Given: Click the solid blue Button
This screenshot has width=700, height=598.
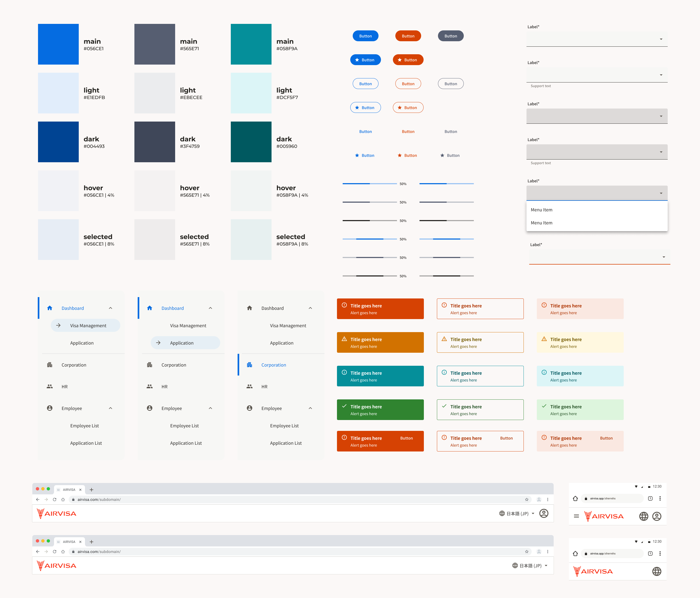Looking at the screenshot, I should (x=365, y=36).
